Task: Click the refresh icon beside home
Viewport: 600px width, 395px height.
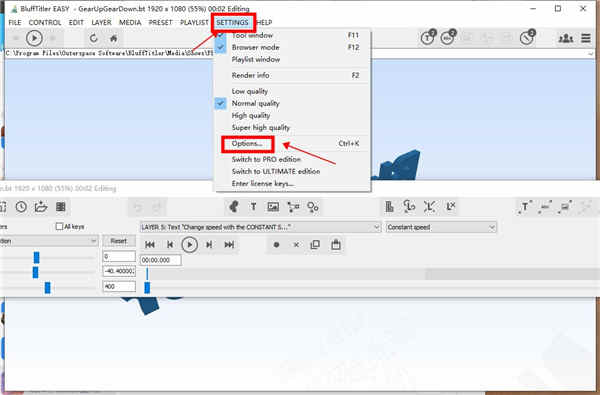Action: (94, 38)
